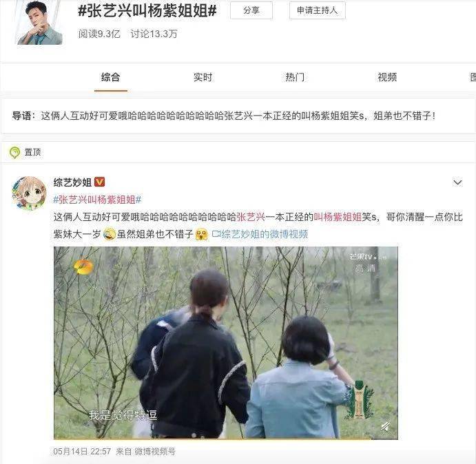Click the 申请主持人 button
Screen dimensions: 476x464
click(x=318, y=10)
